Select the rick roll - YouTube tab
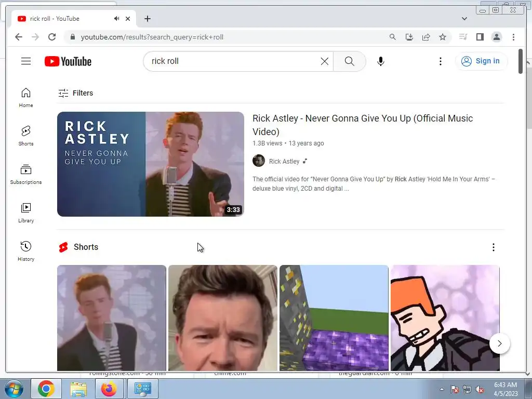 pos(74,19)
